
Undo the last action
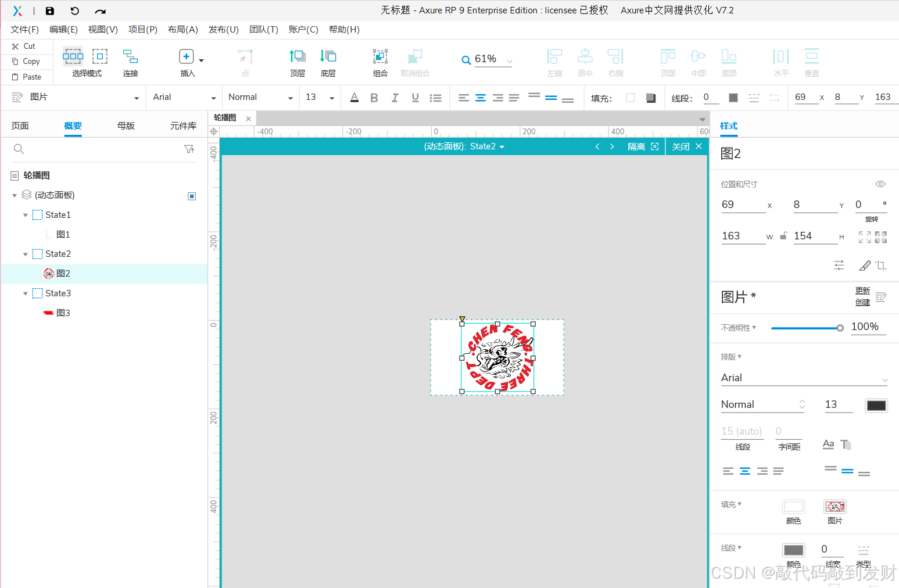(74, 10)
